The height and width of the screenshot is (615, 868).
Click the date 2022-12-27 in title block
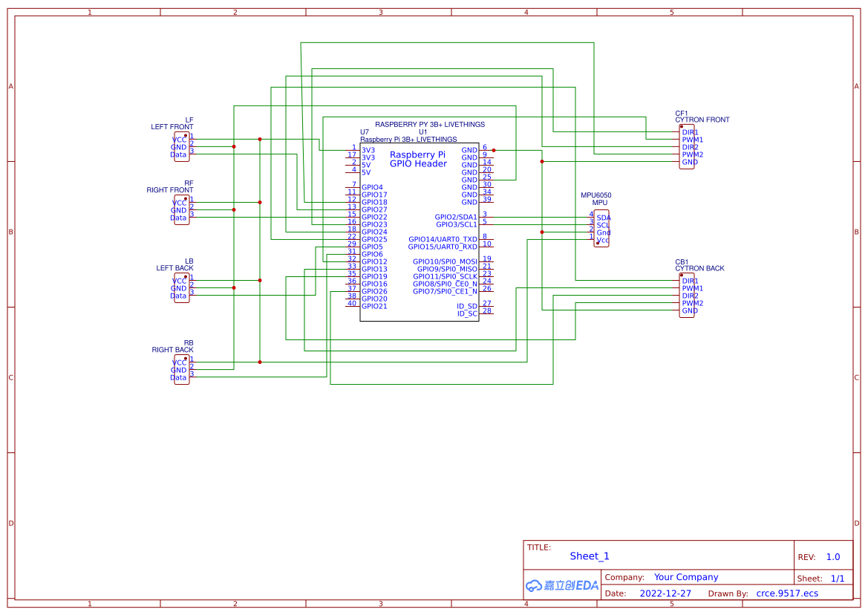666,593
